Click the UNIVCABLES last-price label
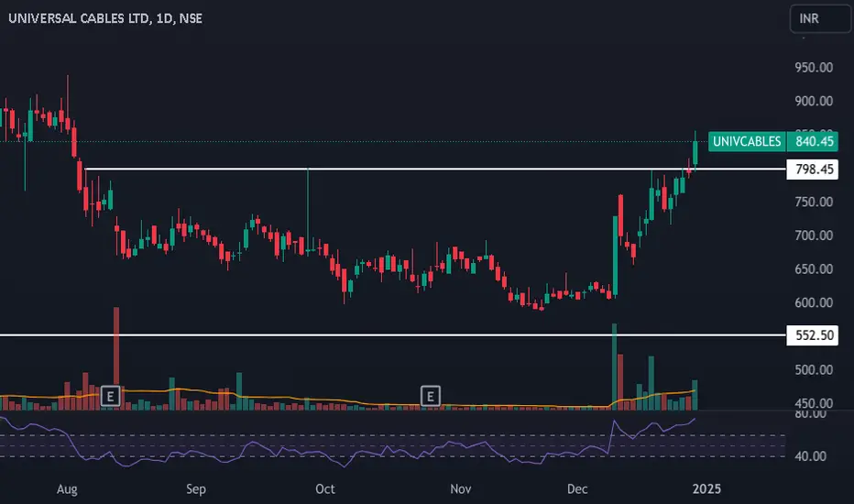The image size is (854, 504). pos(747,142)
